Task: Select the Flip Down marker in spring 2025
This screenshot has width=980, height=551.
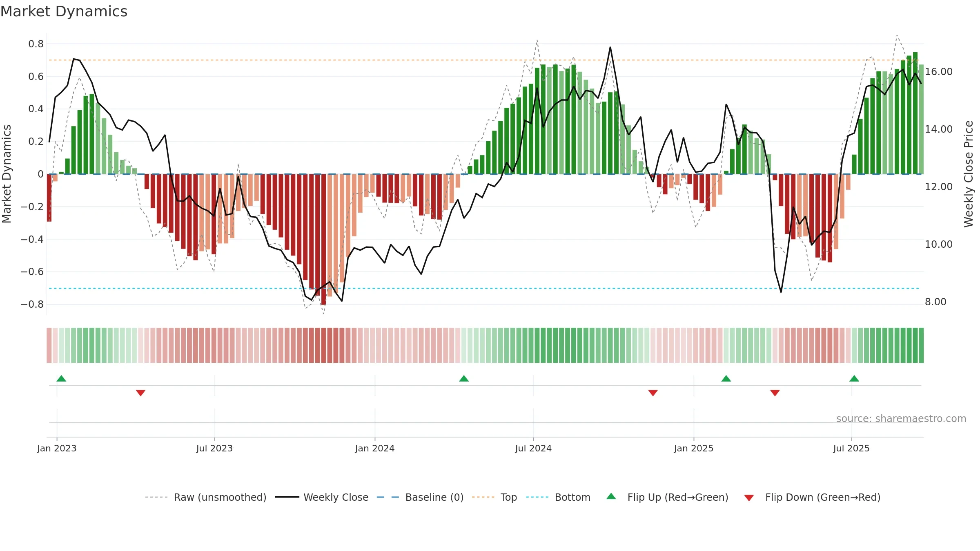Action: 775,393
